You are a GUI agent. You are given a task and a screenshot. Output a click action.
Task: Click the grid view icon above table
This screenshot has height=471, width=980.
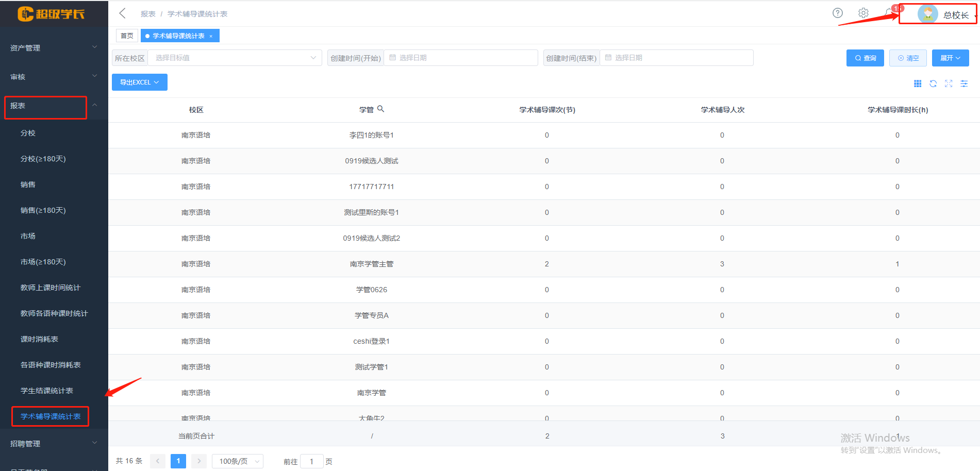(917, 83)
